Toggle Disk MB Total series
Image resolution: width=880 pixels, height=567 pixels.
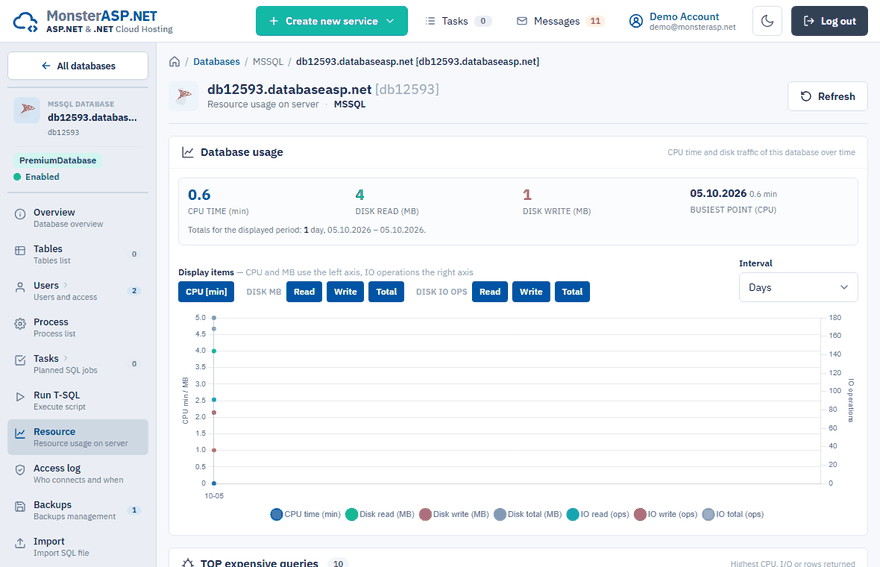pos(386,291)
